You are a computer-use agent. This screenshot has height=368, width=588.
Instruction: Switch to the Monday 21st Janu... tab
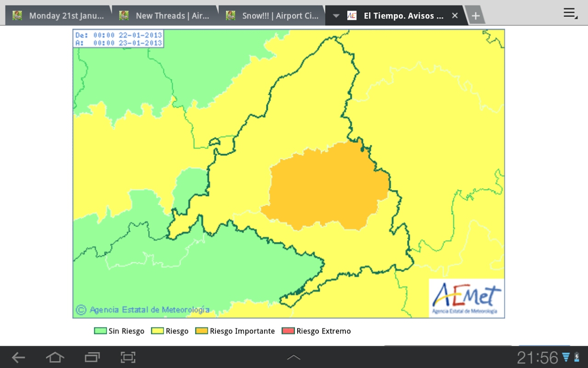[59, 16]
